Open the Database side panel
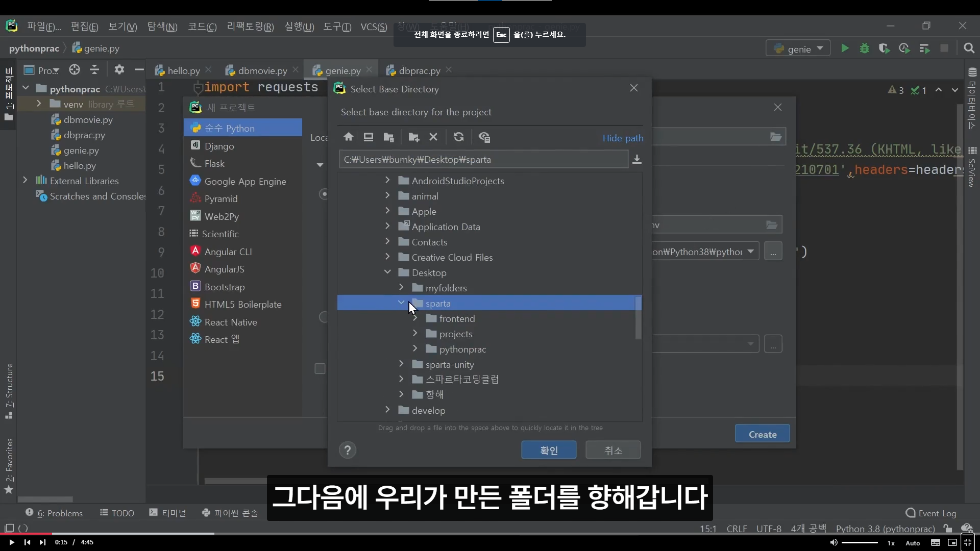 click(x=972, y=99)
